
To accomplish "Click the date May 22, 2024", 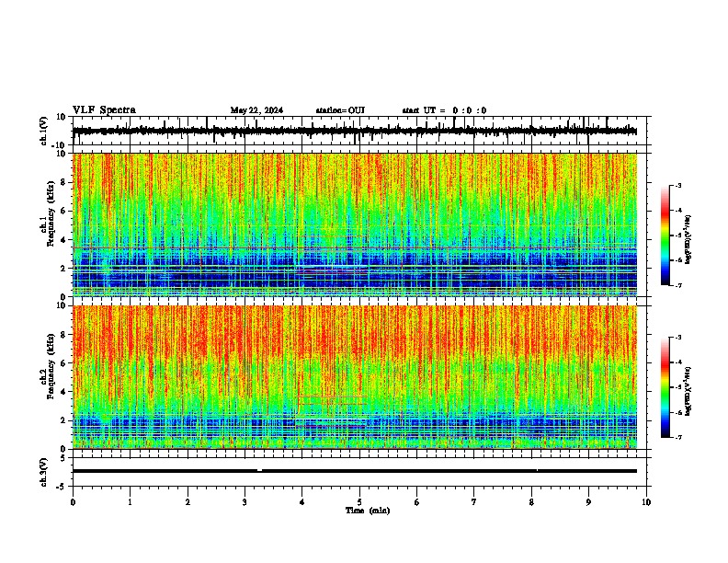I will tap(256, 110).
